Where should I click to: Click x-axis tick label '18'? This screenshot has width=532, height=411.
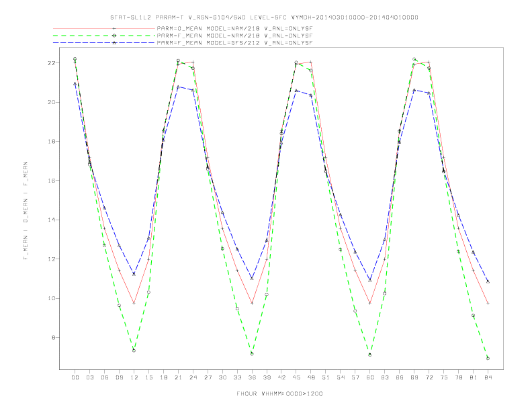pos(163,377)
